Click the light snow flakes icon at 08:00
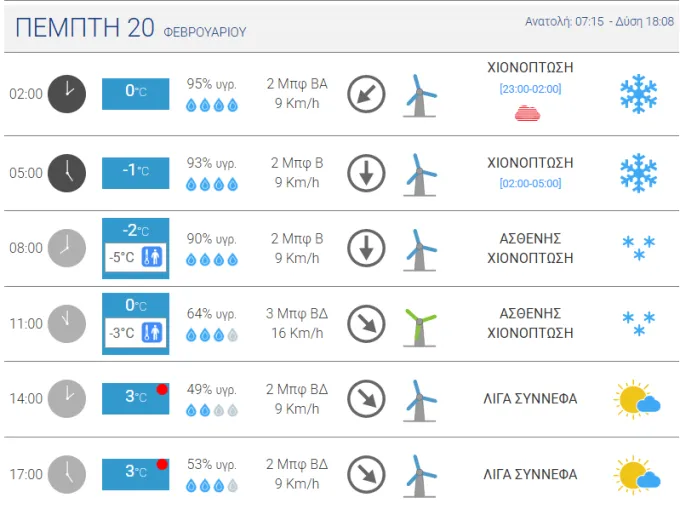680x509 pixels. point(638,248)
